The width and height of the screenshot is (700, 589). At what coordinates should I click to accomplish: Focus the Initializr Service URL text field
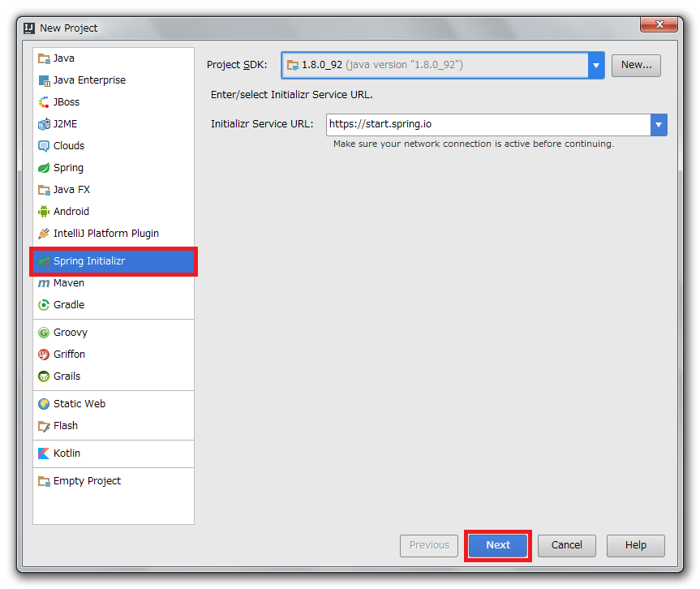(488, 125)
